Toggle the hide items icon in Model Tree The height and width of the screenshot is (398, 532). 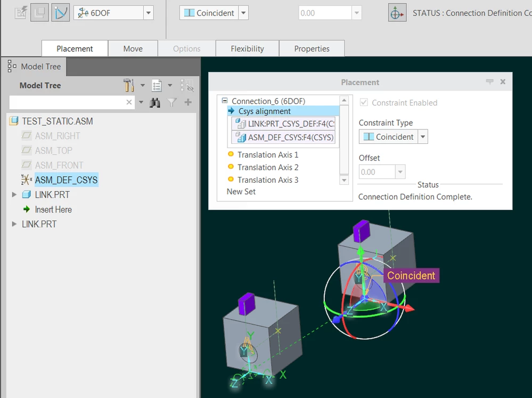click(x=187, y=85)
